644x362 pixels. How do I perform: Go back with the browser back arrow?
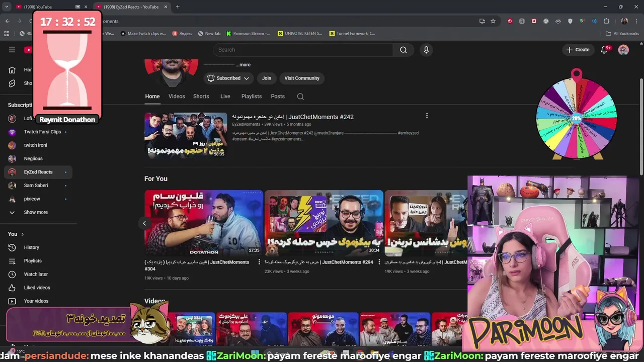point(7,21)
